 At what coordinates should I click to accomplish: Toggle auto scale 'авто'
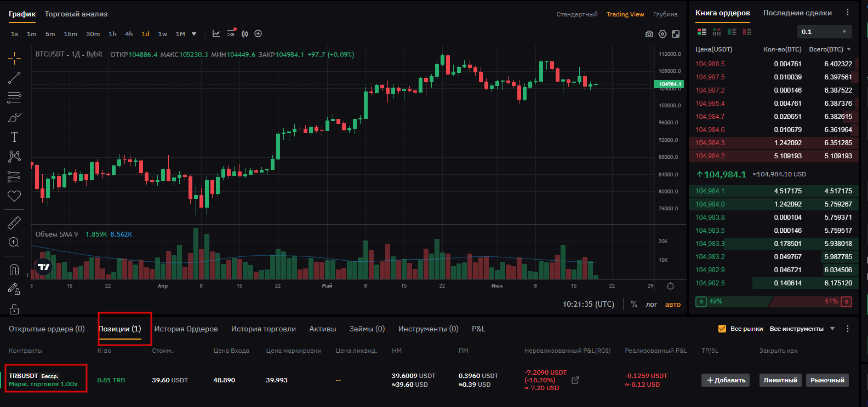coord(673,305)
